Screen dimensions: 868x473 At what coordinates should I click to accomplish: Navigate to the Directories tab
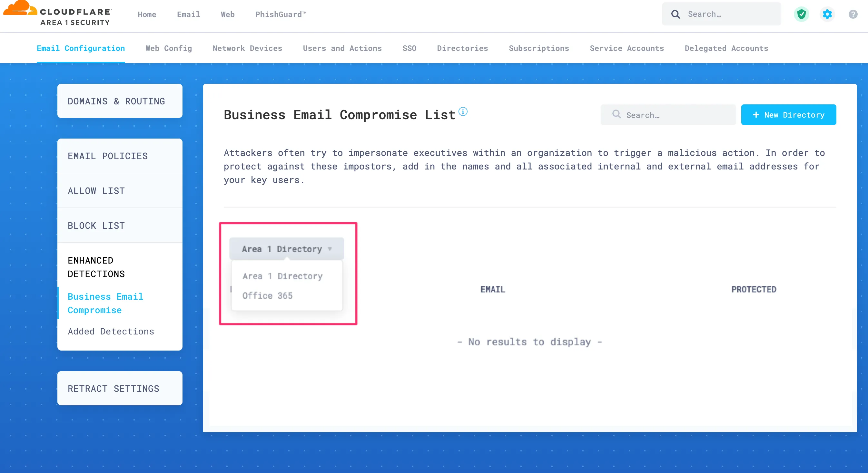[462, 48]
